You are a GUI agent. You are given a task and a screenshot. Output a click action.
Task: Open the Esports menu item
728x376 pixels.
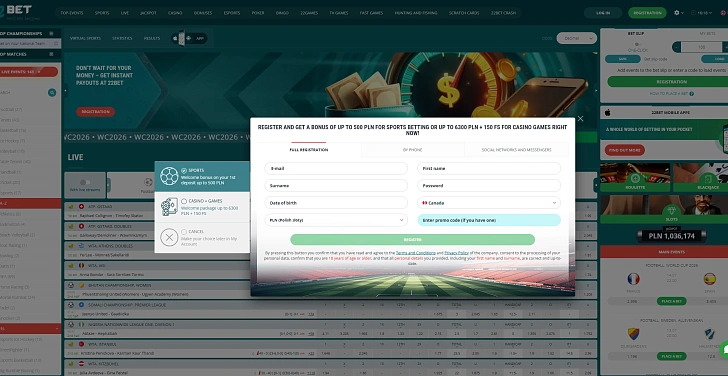(232, 13)
